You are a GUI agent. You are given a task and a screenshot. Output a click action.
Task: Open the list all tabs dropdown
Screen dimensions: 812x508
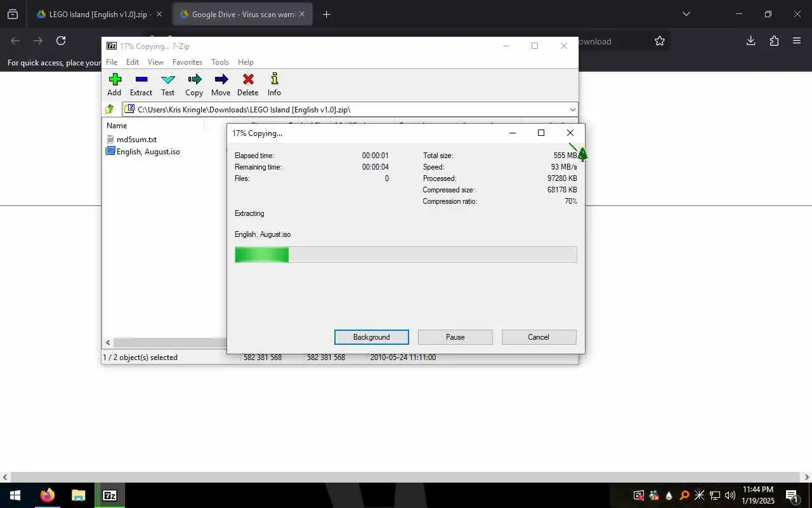click(x=686, y=14)
